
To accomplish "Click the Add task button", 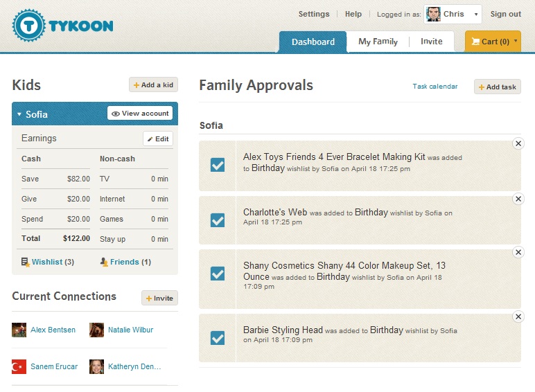I will 498,87.
